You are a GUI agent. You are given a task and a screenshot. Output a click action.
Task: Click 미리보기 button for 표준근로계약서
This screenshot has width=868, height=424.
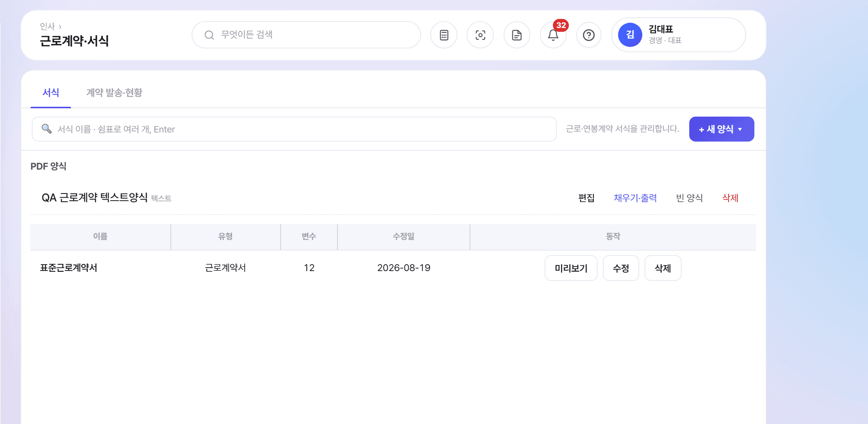571,268
